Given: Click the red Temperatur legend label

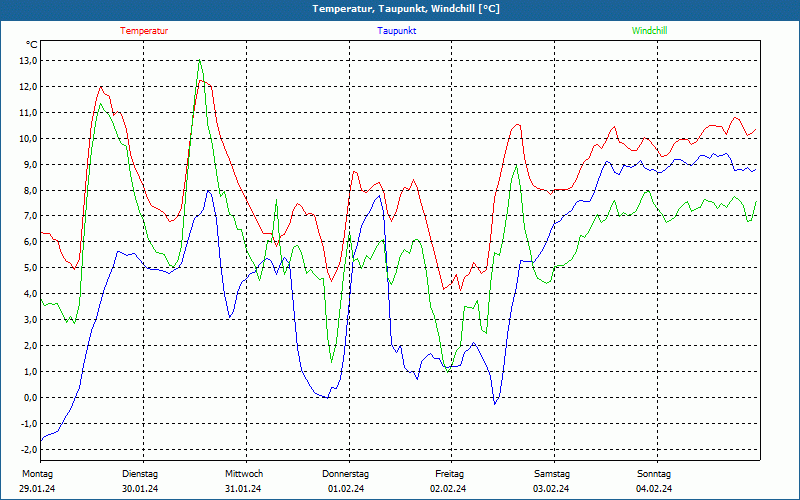Looking at the screenshot, I should pyautogui.click(x=144, y=31).
